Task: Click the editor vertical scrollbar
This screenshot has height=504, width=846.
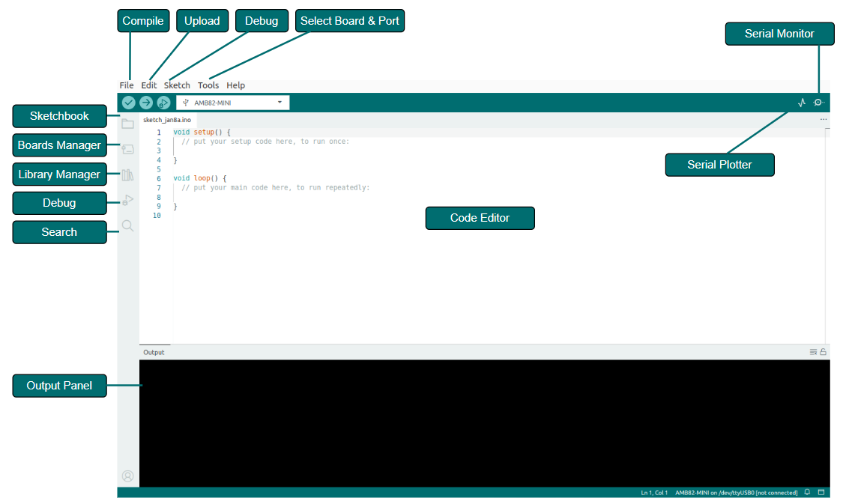Action: (828, 234)
